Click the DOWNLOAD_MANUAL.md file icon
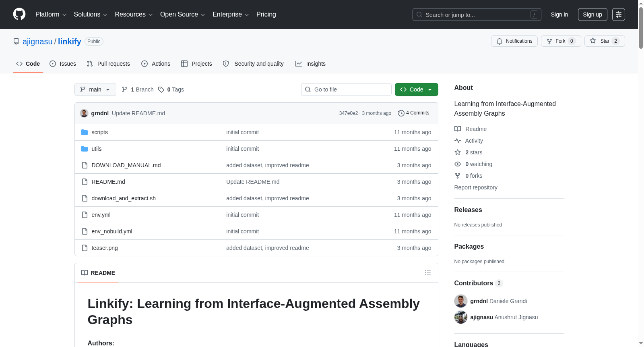The height and width of the screenshot is (347, 644). [x=85, y=165]
